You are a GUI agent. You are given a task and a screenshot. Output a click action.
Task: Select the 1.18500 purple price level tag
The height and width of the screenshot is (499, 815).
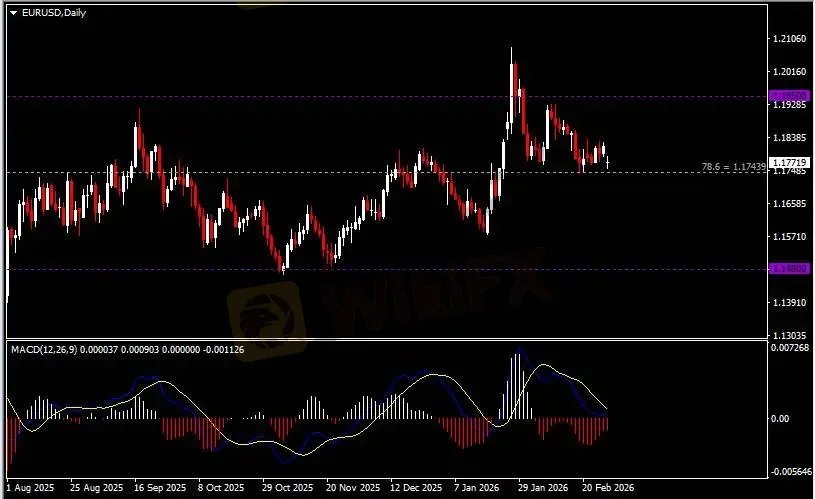click(x=789, y=96)
